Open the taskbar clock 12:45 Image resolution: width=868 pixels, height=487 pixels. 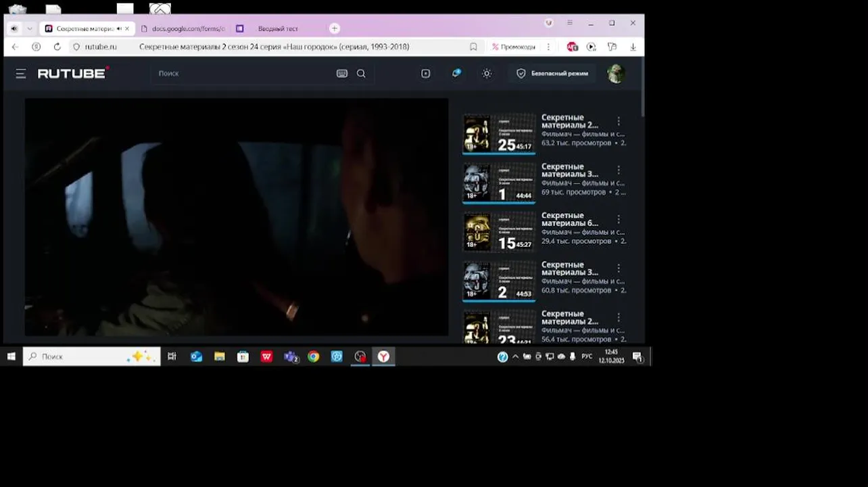click(611, 356)
